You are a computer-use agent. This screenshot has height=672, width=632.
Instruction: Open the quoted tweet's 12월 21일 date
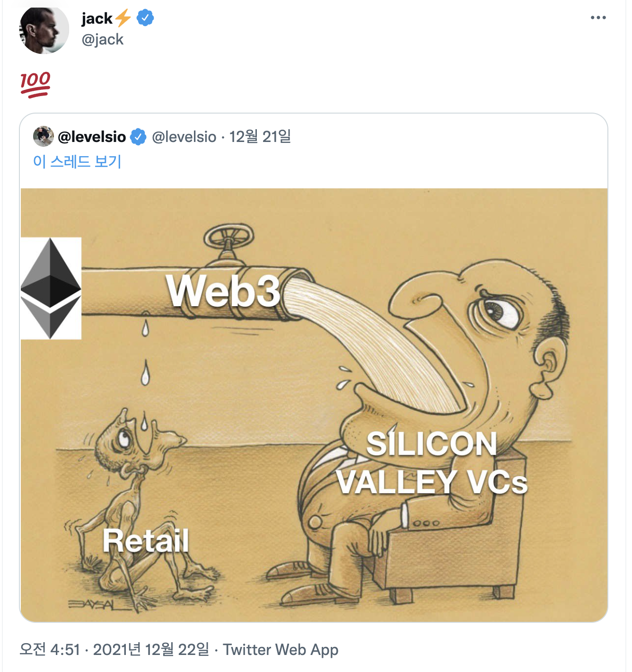pos(260,137)
